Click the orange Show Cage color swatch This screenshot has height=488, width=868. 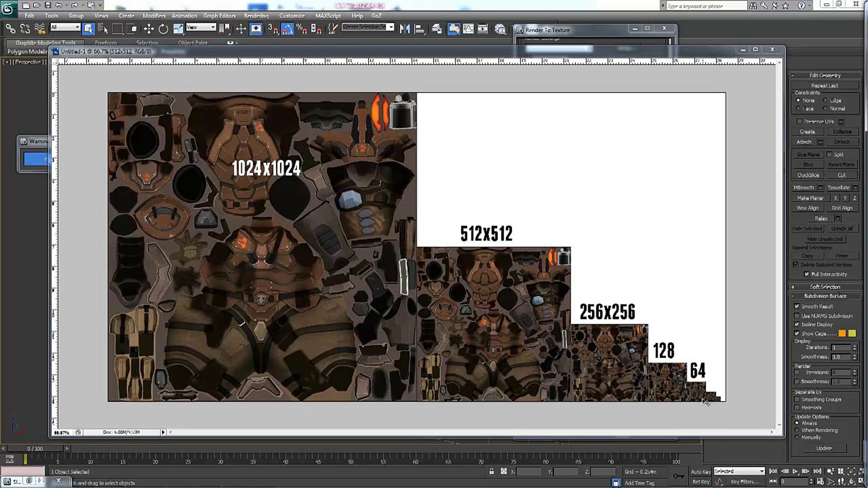point(842,333)
